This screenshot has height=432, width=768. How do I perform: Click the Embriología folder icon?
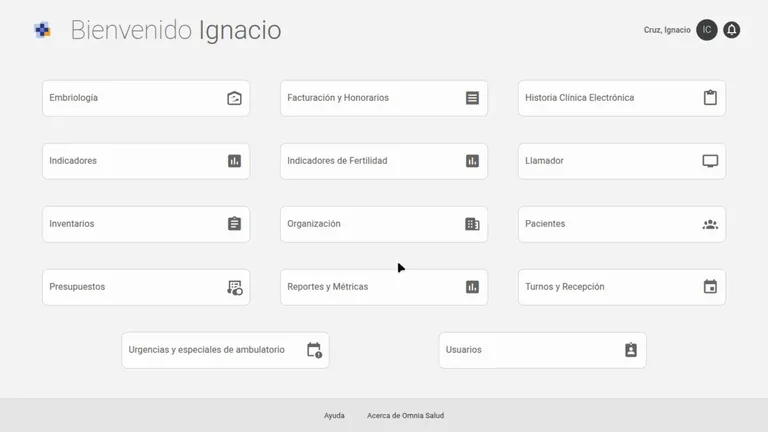tap(234, 98)
